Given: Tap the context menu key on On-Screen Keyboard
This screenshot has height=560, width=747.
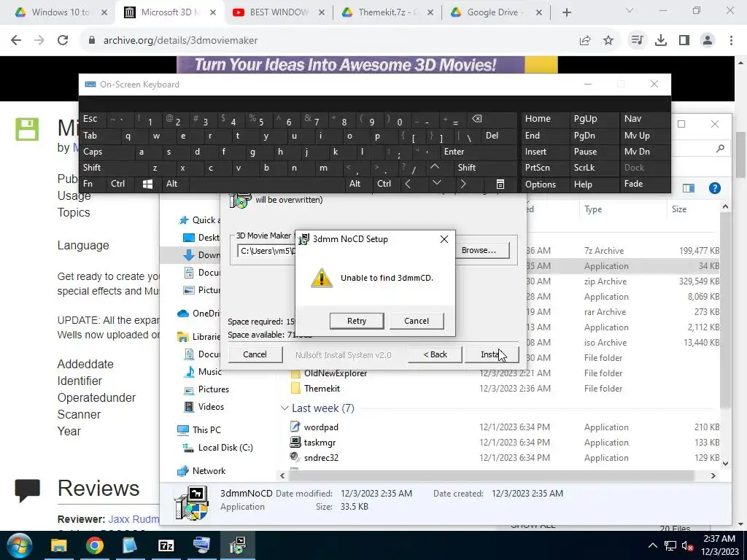Looking at the screenshot, I should click(x=500, y=184).
